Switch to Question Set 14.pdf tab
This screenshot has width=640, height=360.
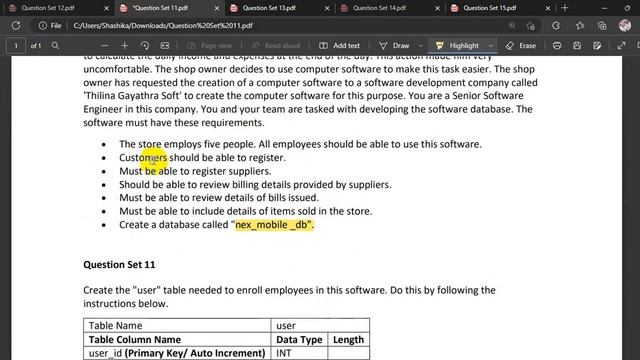tap(390, 8)
